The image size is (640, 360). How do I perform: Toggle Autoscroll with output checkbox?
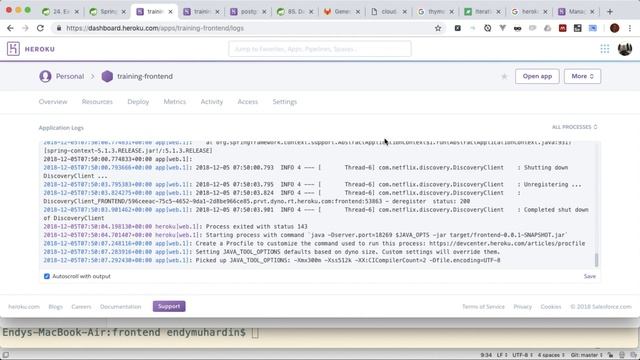(x=47, y=276)
